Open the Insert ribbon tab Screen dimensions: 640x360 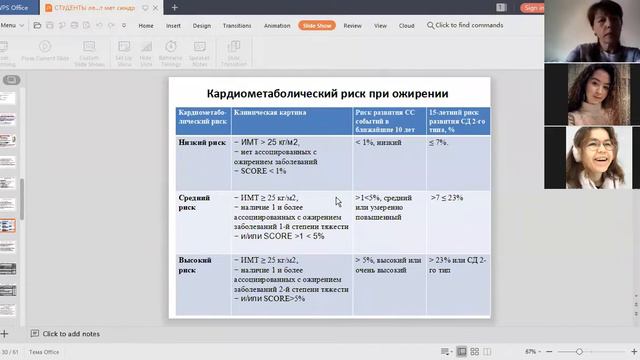coord(173,25)
